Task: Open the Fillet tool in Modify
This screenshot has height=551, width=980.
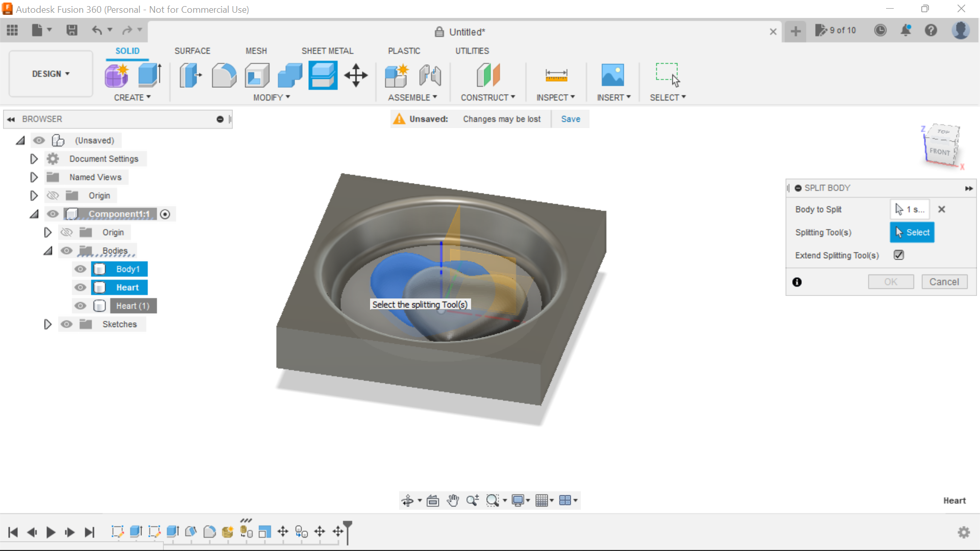Action: coord(224,75)
